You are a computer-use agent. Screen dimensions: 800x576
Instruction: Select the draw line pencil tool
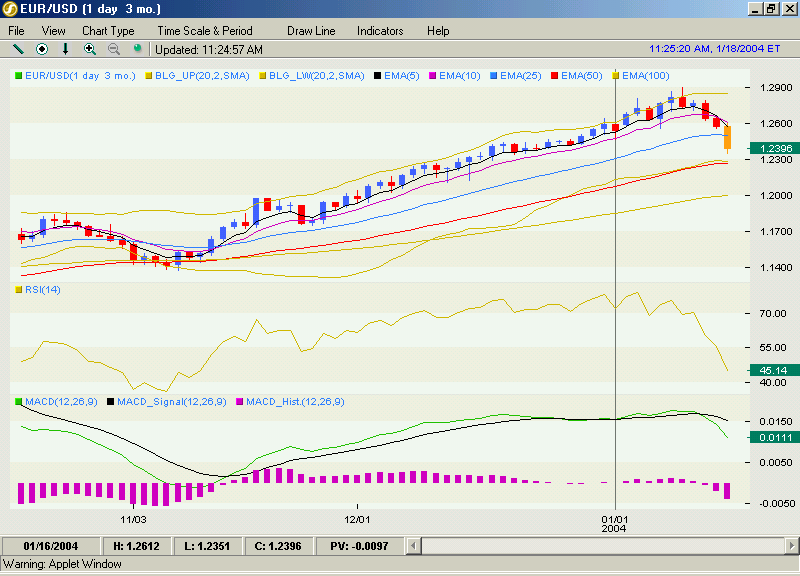tap(18, 49)
